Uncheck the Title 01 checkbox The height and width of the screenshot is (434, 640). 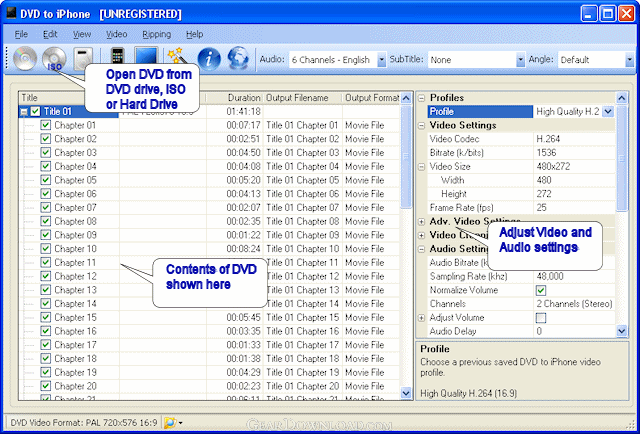(35, 111)
